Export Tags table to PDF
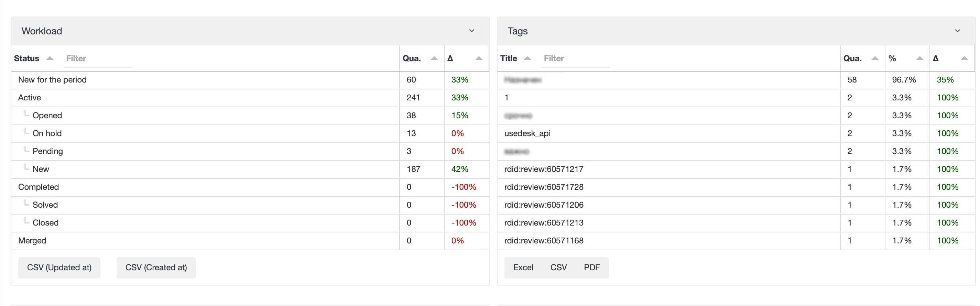The width and height of the screenshot is (980, 306). pyautogui.click(x=591, y=267)
